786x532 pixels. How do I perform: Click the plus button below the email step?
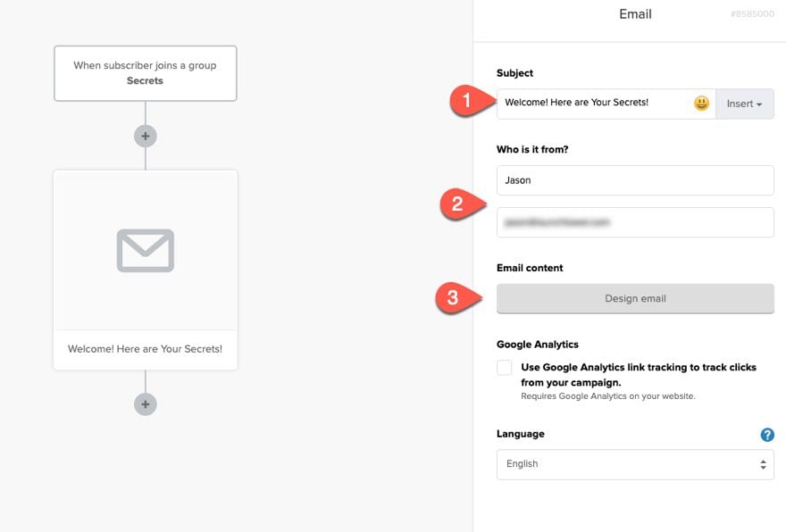[145, 404]
